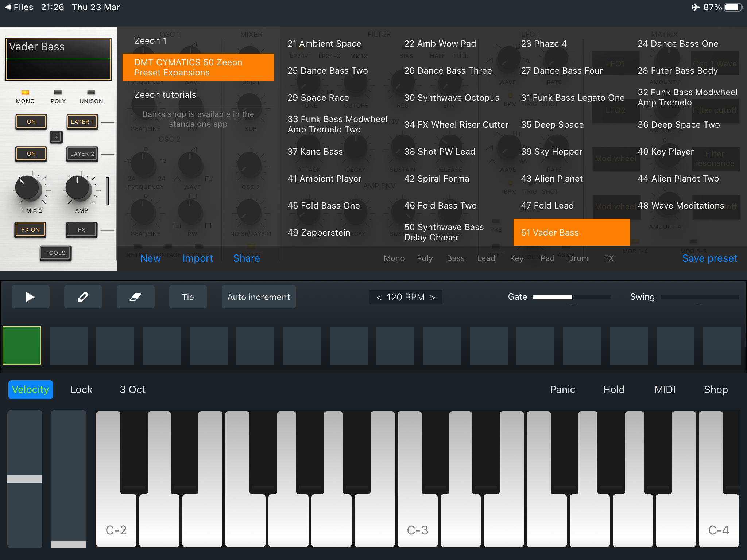Viewport: 747px width, 560px height.
Task: Open the Zeeon 1 preset bank
Action: click(x=151, y=41)
